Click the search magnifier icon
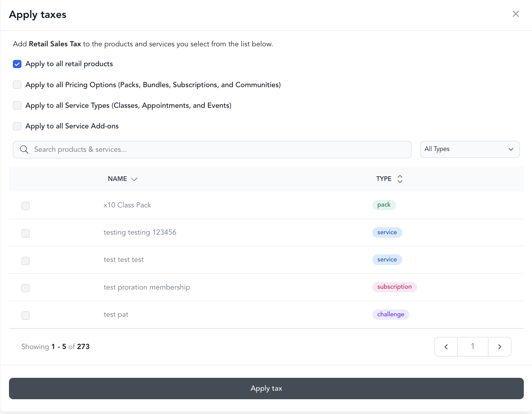The width and height of the screenshot is (532, 414). pyautogui.click(x=24, y=149)
